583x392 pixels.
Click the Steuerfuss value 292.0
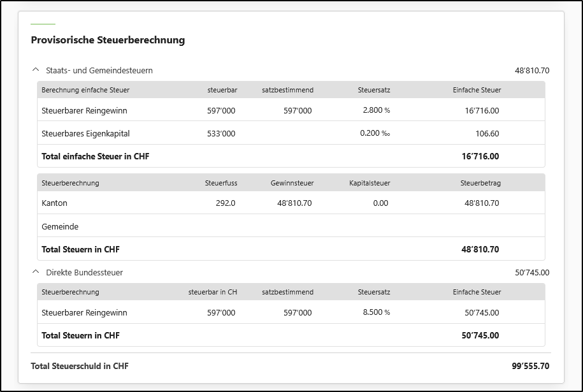point(226,203)
